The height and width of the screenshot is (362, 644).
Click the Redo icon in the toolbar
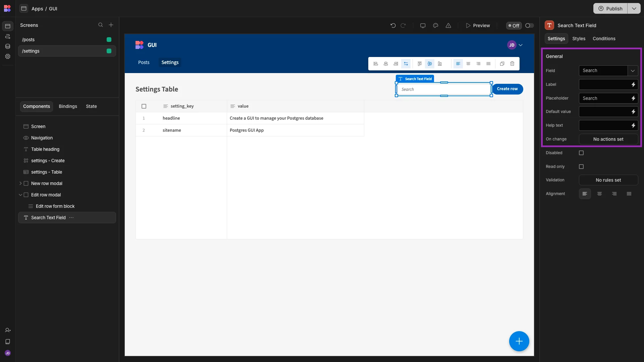pos(403,25)
